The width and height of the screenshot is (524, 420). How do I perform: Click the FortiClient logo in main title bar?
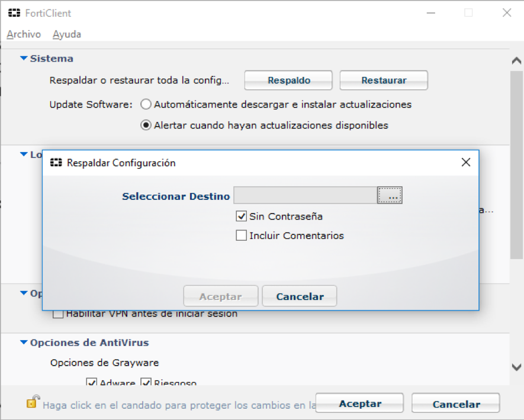14,13
